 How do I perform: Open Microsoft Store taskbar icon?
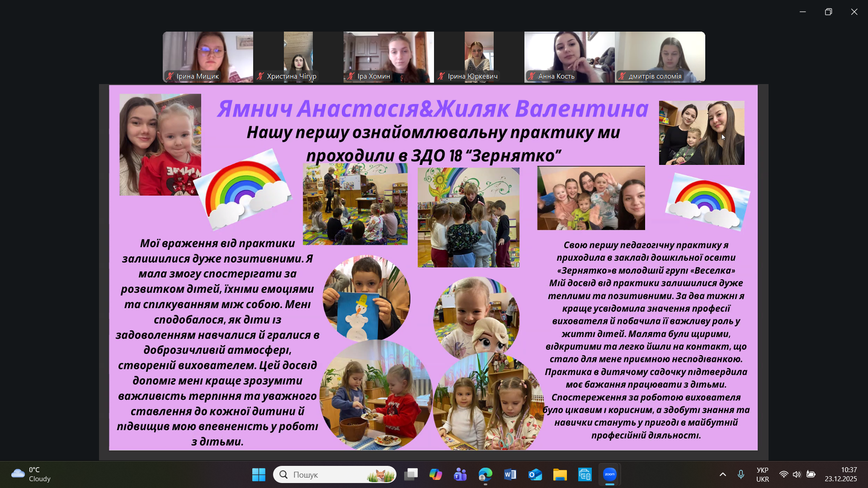pos(585,474)
